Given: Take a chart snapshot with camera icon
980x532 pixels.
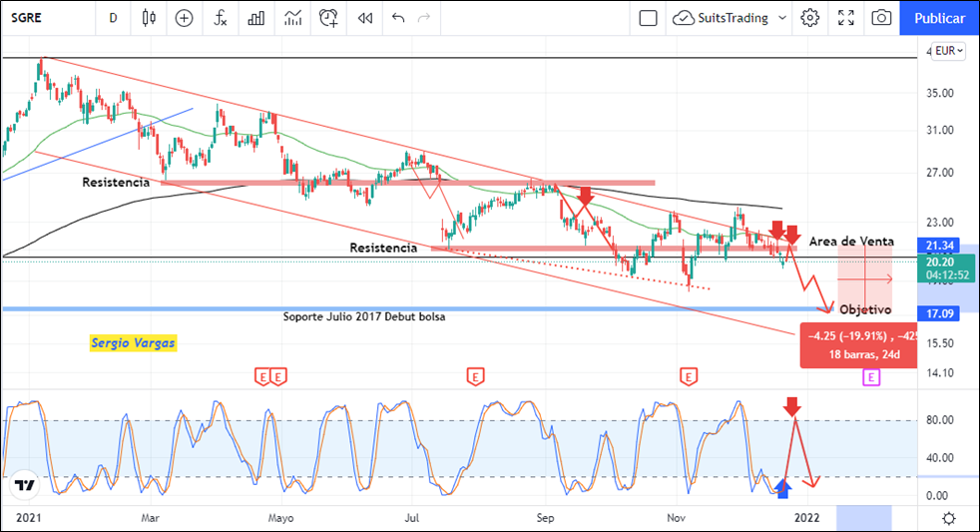Looking at the screenshot, I should (x=881, y=18).
